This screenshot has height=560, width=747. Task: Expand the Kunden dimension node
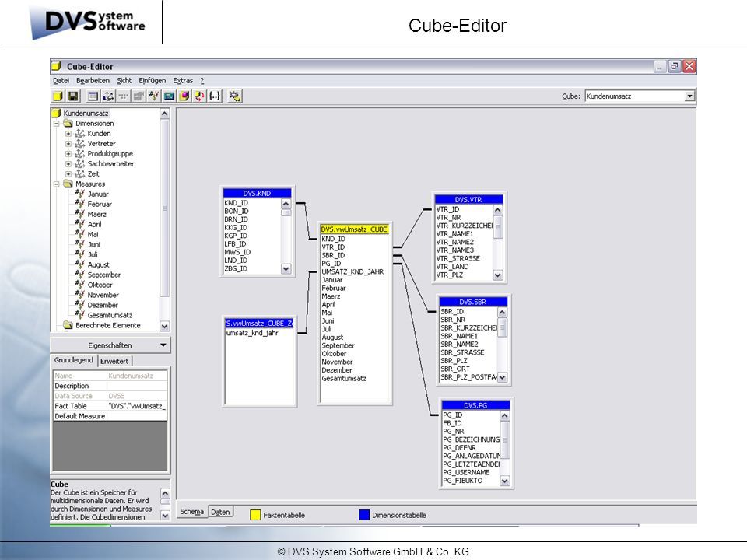pyautogui.click(x=68, y=133)
